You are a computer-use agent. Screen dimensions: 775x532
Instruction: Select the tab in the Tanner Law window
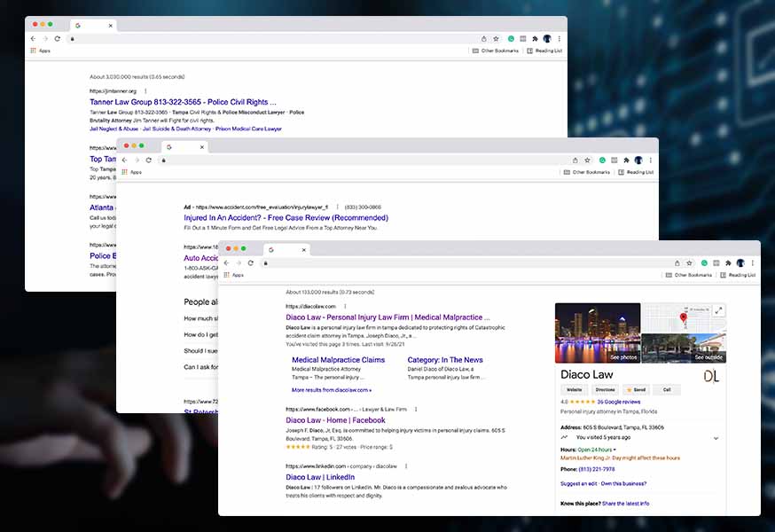[x=90, y=26]
